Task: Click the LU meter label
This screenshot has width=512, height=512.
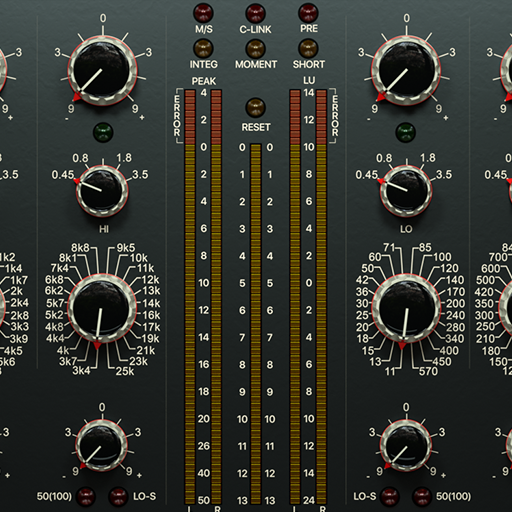Action: (309, 80)
